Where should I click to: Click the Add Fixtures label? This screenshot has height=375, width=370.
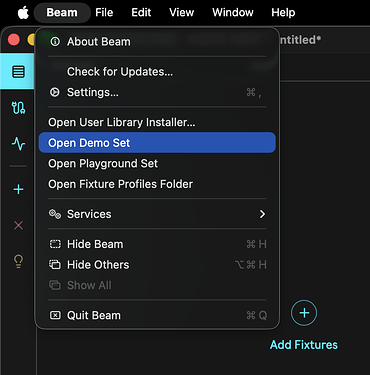304,345
